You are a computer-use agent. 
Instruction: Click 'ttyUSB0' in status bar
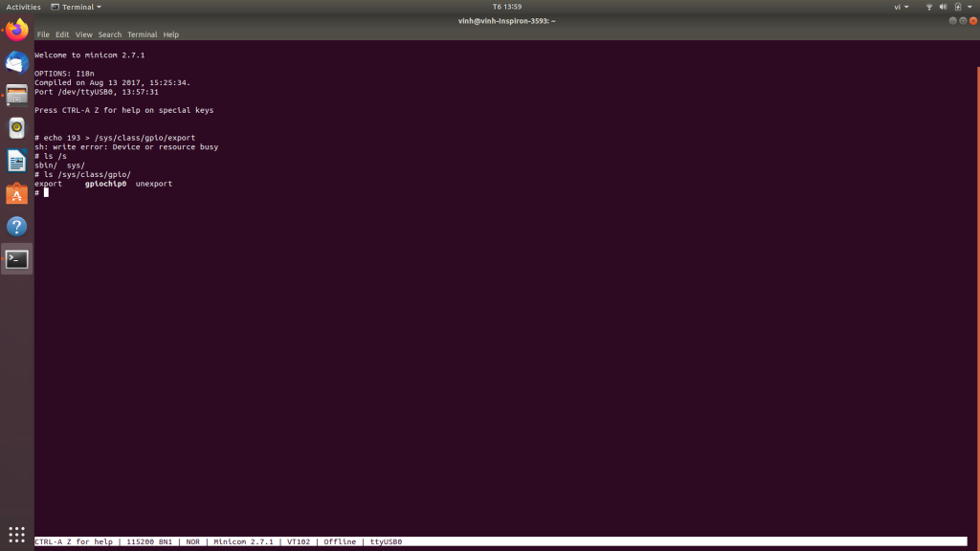pyautogui.click(x=386, y=541)
